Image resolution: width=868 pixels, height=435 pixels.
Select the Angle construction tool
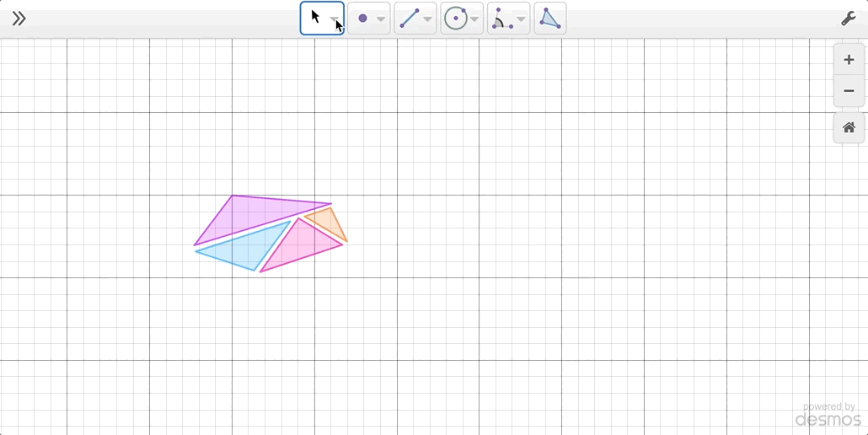pos(501,19)
